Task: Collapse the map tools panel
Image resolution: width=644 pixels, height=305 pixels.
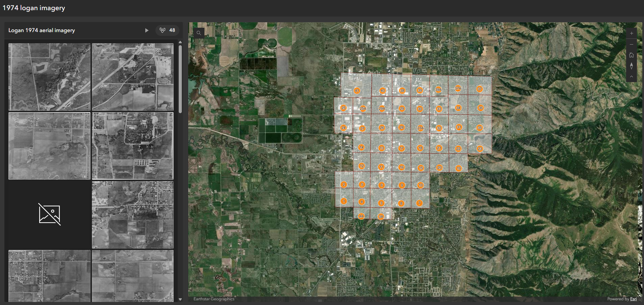Action: point(631,77)
